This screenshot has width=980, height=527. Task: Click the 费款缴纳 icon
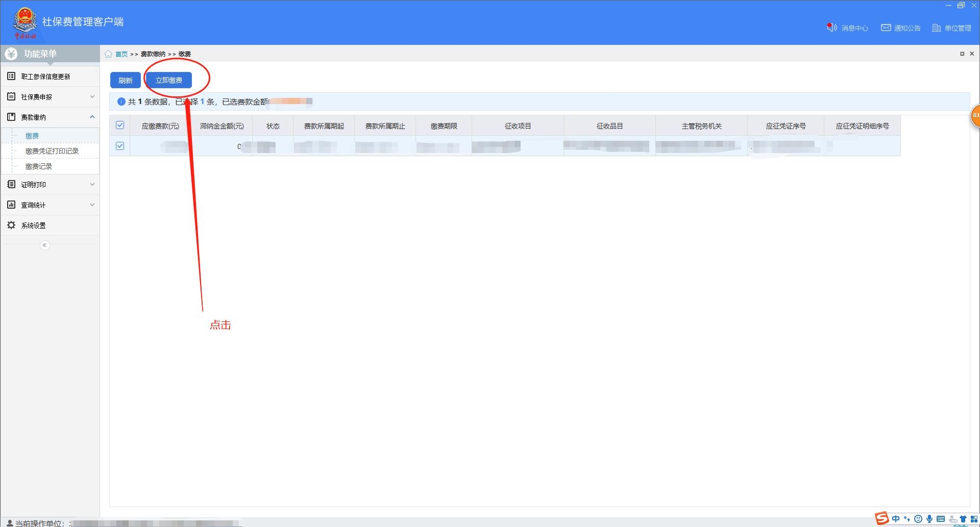11,117
